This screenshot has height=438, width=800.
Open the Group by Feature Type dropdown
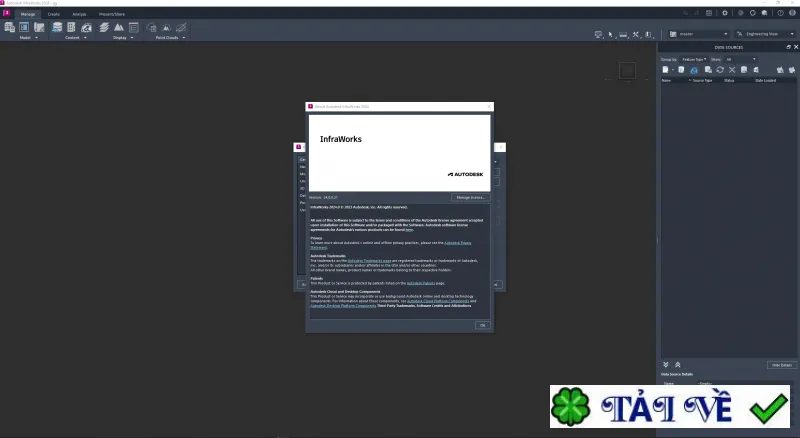point(694,59)
